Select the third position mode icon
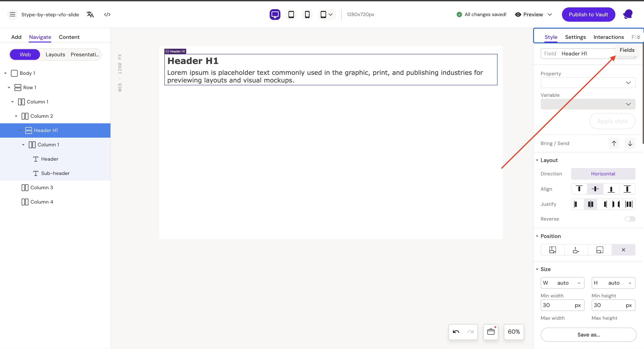Viewport: 644px width, 349px height. (600, 250)
